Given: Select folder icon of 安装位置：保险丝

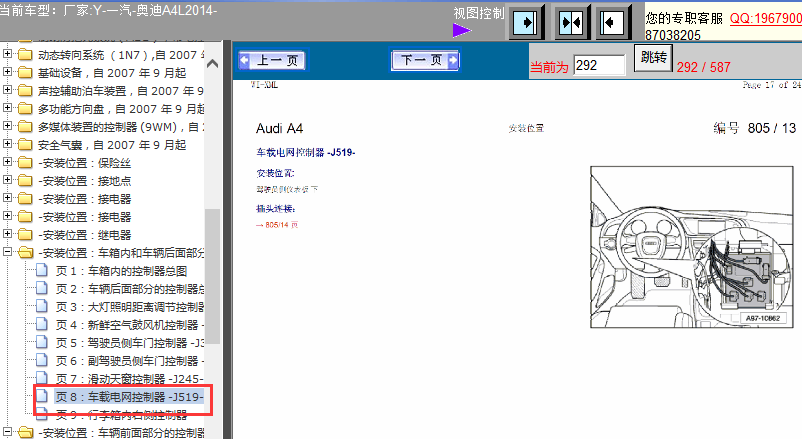Looking at the screenshot, I should tap(25, 163).
